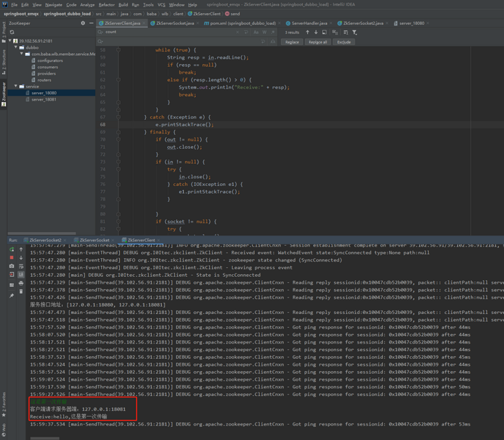Click the Replace button
The image size is (504, 440).
(x=292, y=42)
